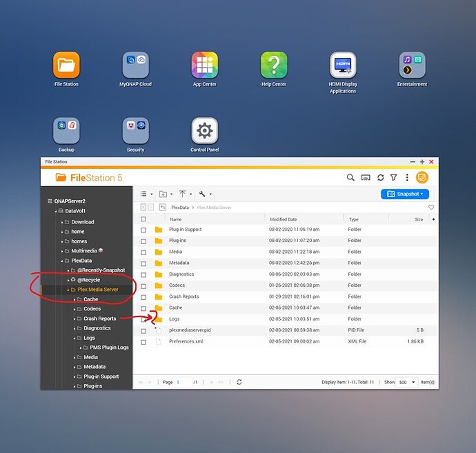Open the more options three-dot menu
476x453 pixels.
click(x=407, y=177)
